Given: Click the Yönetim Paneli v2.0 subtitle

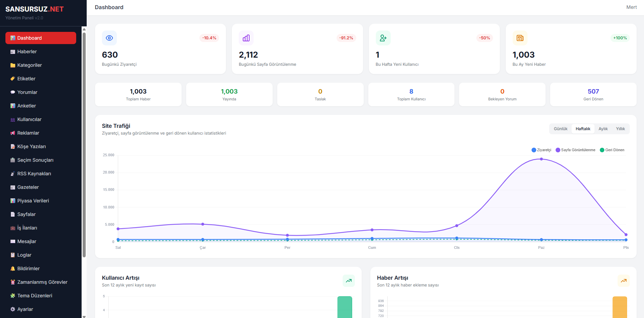Looking at the screenshot, I should 24,18.
